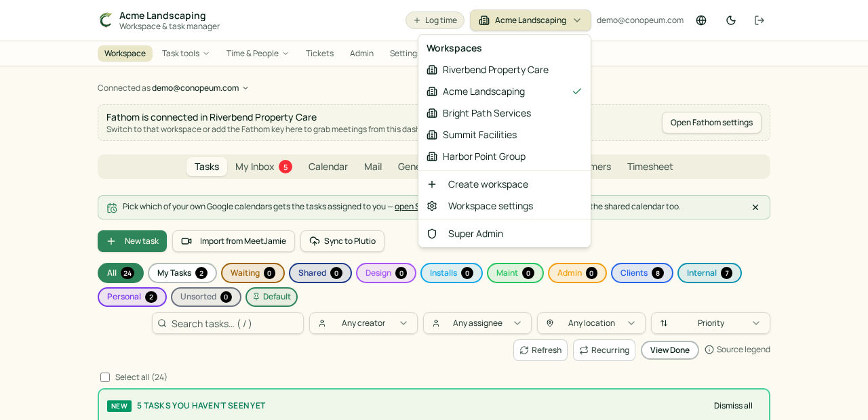
Task: Filter by Maint chip
Action: (x=515, y=273)
